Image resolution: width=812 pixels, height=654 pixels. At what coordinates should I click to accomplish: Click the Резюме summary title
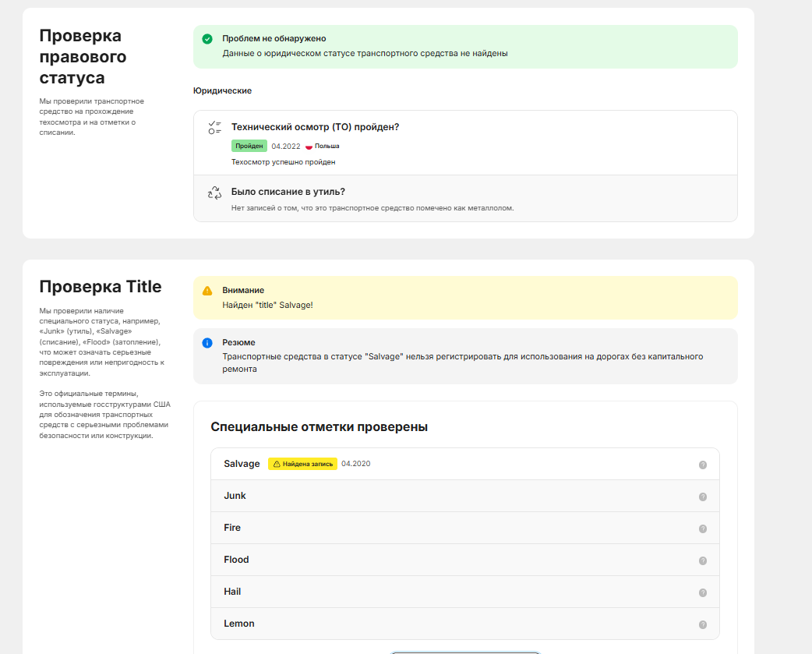(238, 343)
